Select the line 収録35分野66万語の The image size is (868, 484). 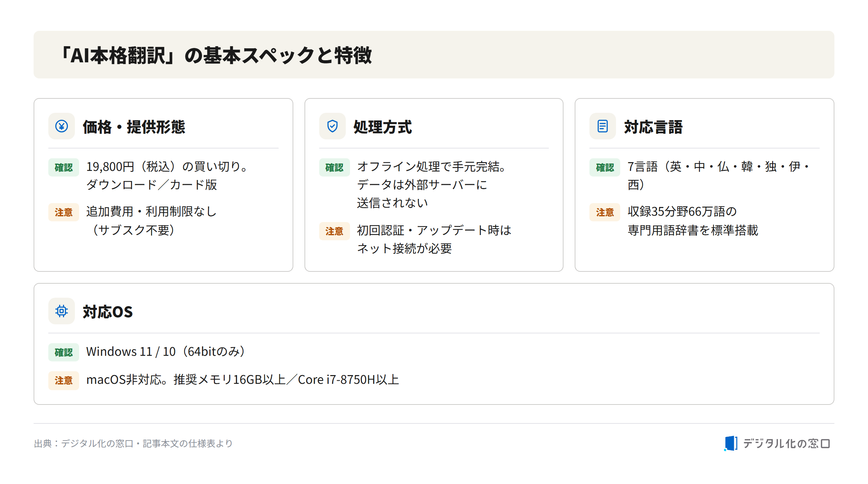pyautogui.click(x=682, y=212)
